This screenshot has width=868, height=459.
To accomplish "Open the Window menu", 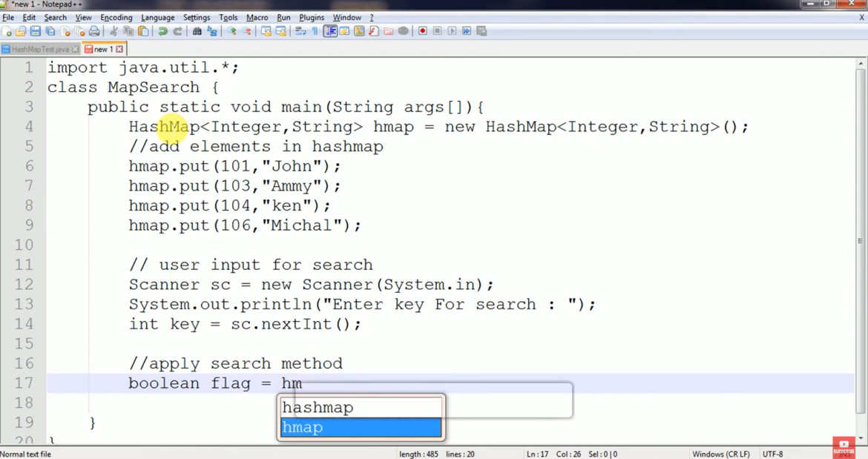I will point(347,17).
